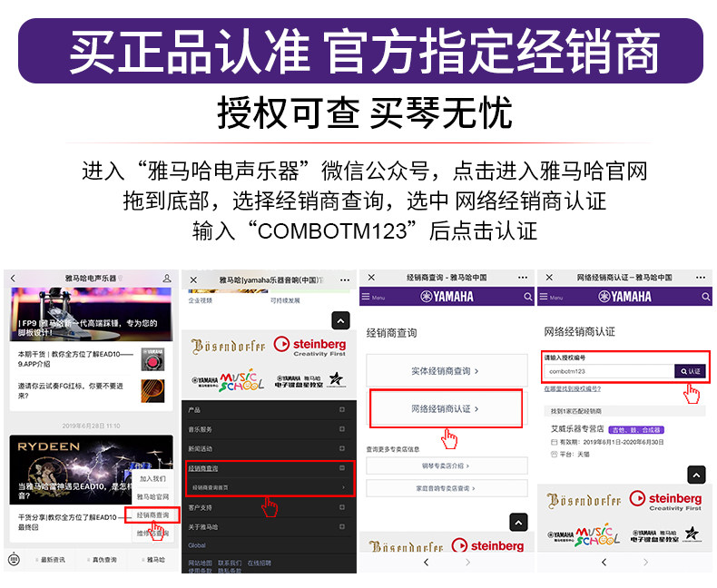Open the 企业视频 link
The width and height of the screenshot is (717, 588).
coord(201,301)
